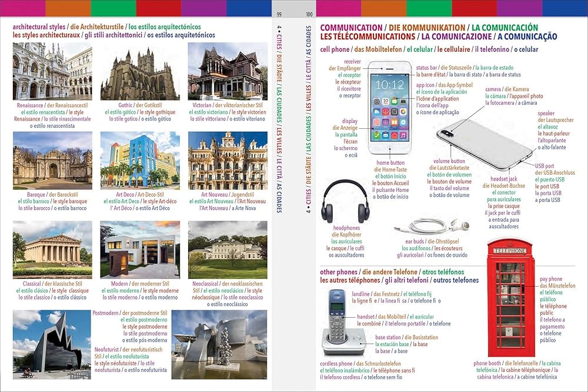
Task: Select the metallic Neofuturist building photo
Action: [219, 344]
